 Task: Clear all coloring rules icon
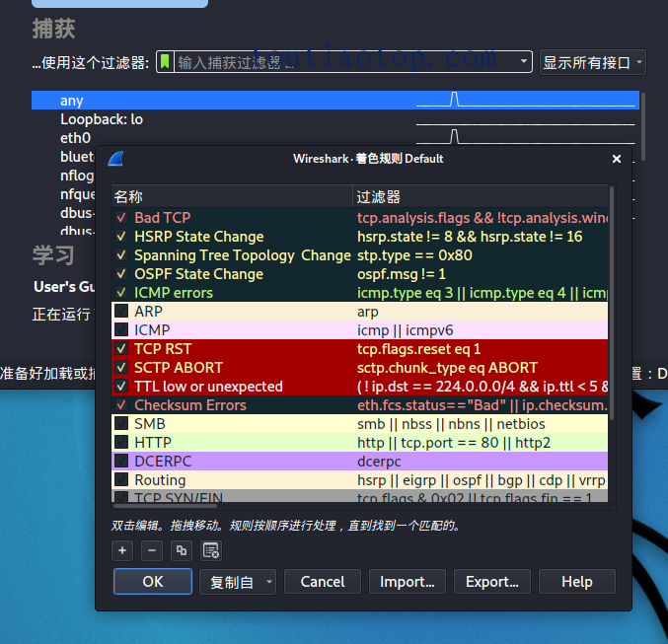click(211, 550)
